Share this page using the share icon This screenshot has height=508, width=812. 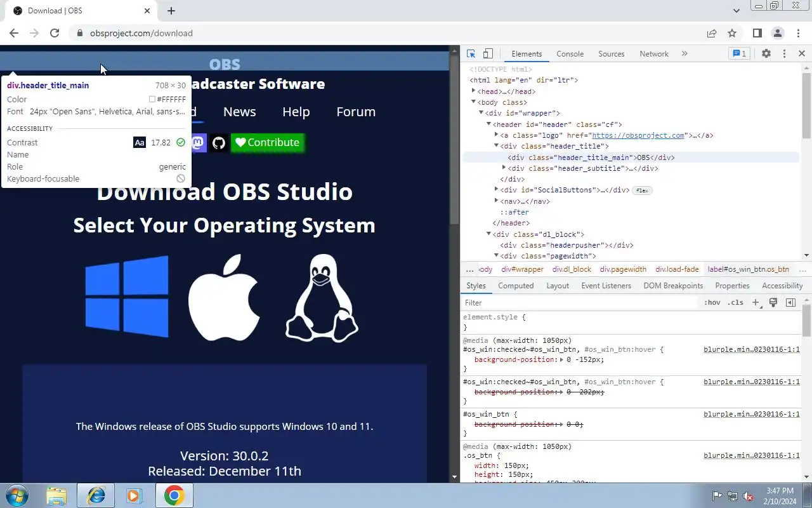point(712,33)
